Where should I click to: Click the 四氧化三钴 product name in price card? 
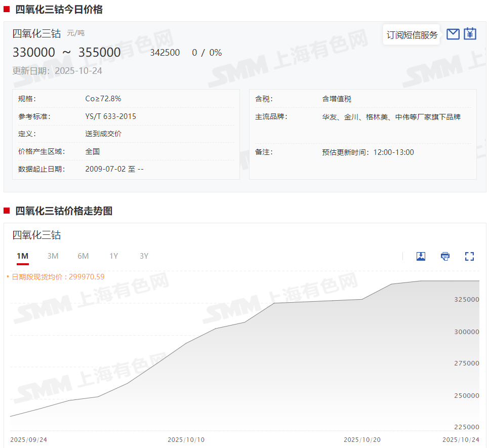[x=36, y=33]
